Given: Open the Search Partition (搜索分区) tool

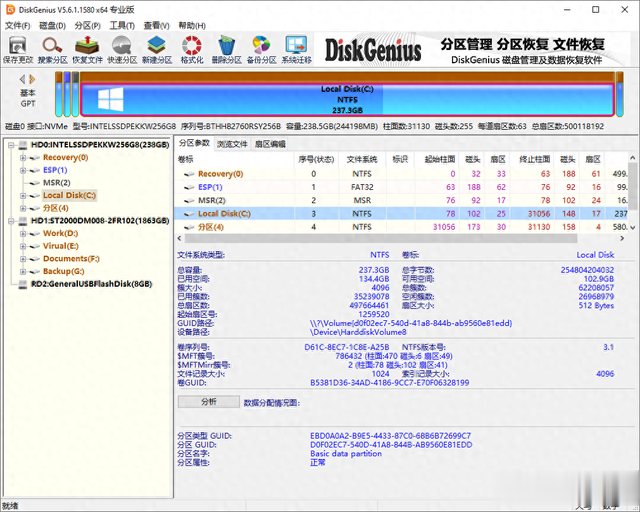Looking at the screenshot, I should [53, 49].
